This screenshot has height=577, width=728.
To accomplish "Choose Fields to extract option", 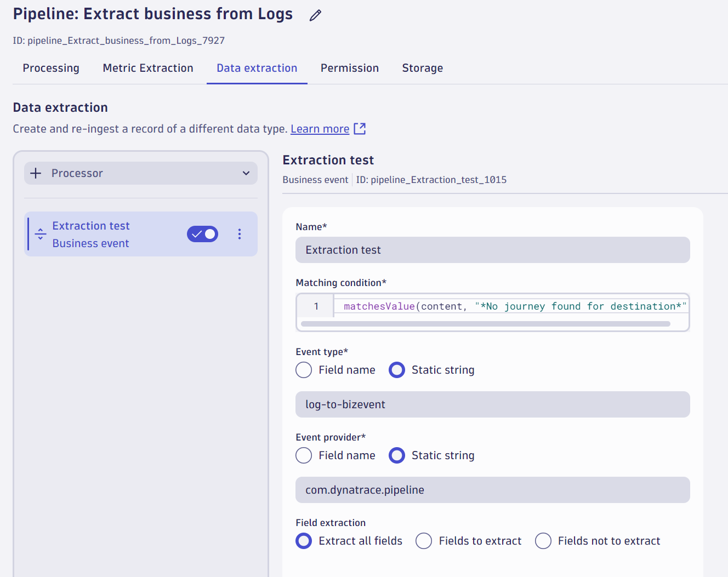I will point(423,541).
